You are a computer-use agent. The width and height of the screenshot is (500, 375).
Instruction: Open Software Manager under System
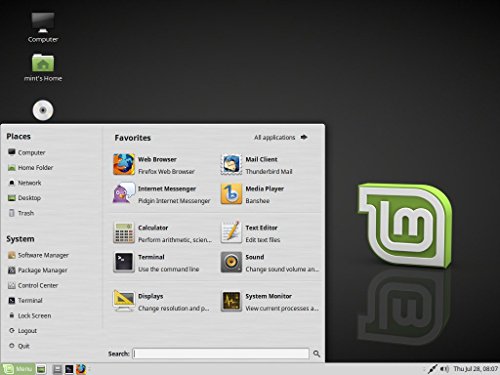point(38,255)
